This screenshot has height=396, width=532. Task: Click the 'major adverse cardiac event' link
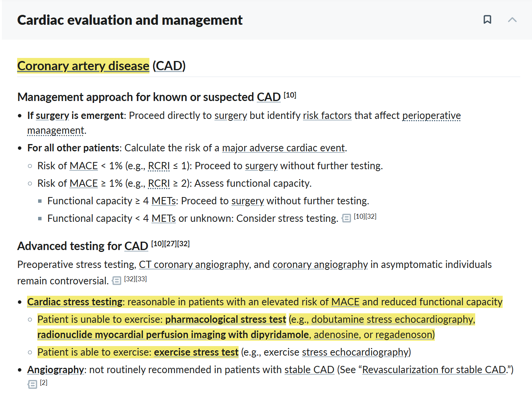tap(283, 148)
